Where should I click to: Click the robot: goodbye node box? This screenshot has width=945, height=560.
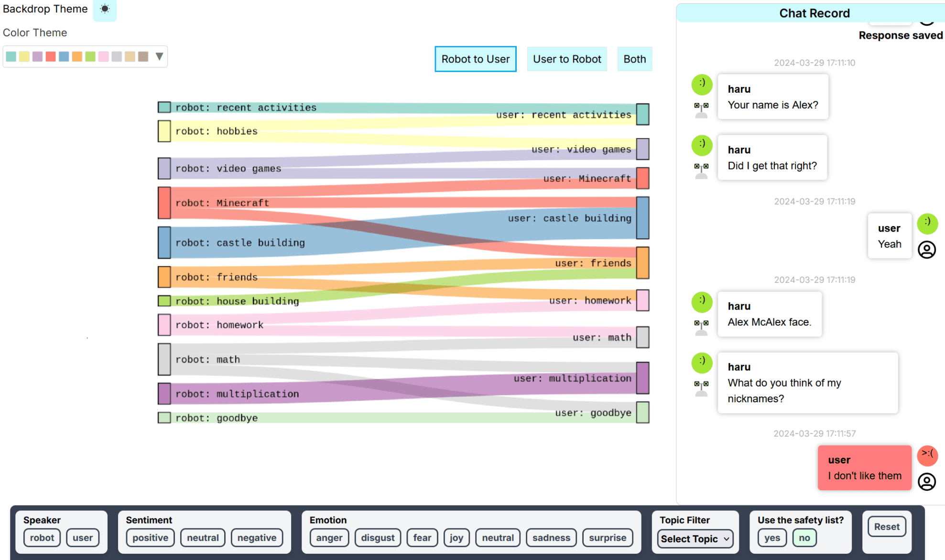click(x=164, y=418)
